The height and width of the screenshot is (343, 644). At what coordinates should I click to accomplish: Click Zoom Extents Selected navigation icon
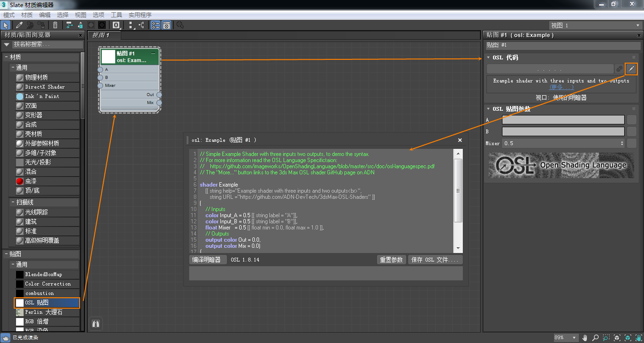627,338
